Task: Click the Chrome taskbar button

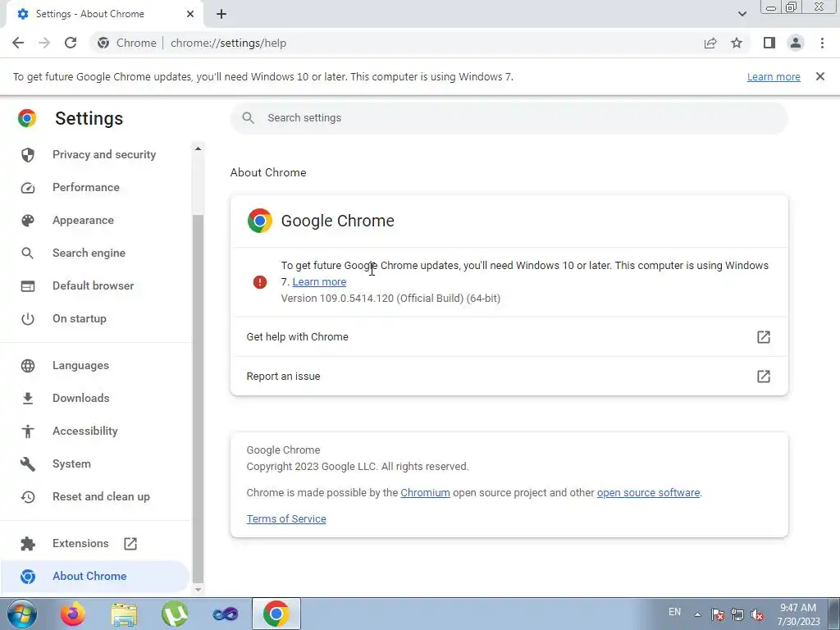Action: point(276,614)
